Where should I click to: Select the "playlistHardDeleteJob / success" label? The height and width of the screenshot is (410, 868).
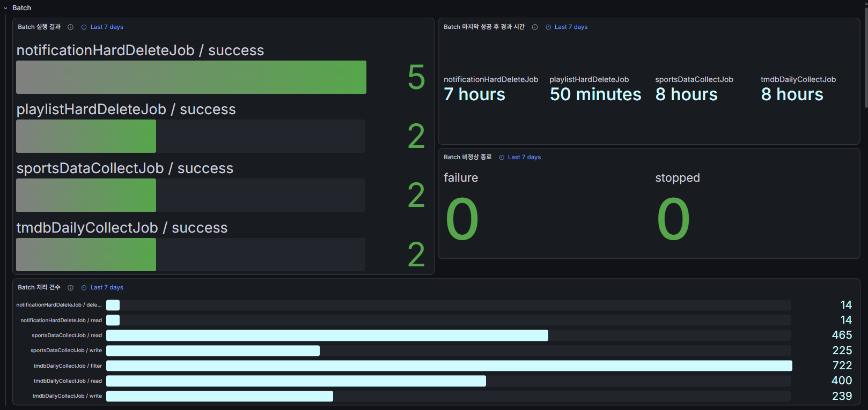click(126, 109)
